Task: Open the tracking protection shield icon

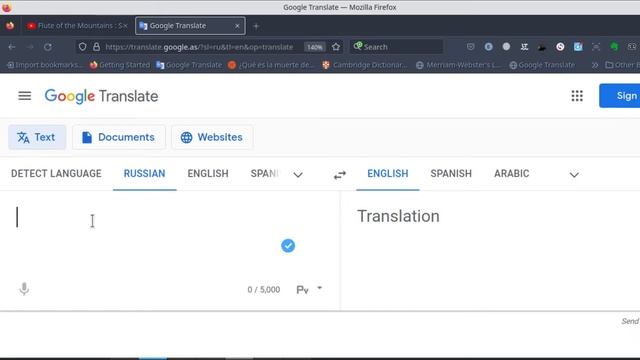Action: point(82,47)
